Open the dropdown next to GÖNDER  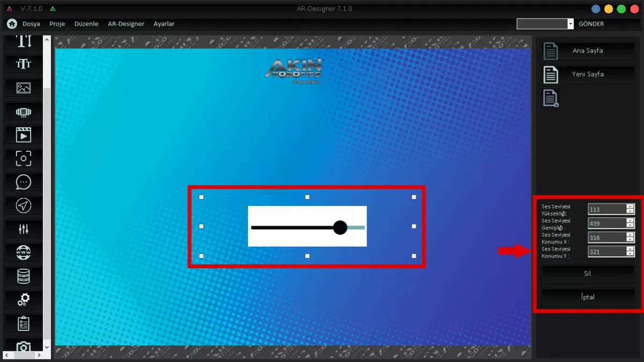570,24
